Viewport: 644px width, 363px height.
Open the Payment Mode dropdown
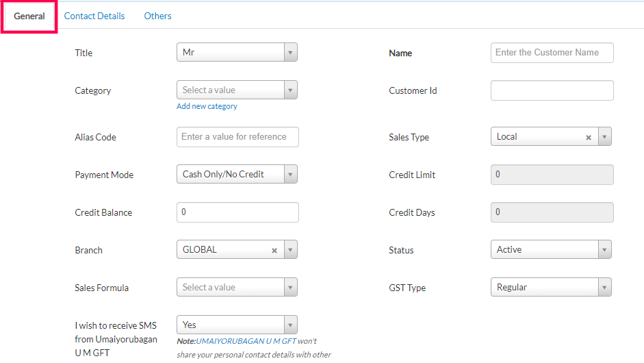(290, 175)
